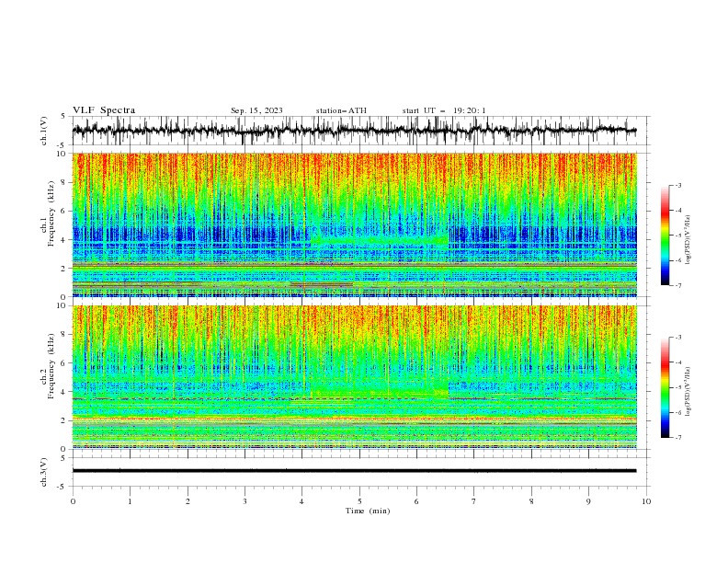This screenshot has height=563, width=728.
Task: Click the ch.1 PSD color bar
Action: click(665, 235)
